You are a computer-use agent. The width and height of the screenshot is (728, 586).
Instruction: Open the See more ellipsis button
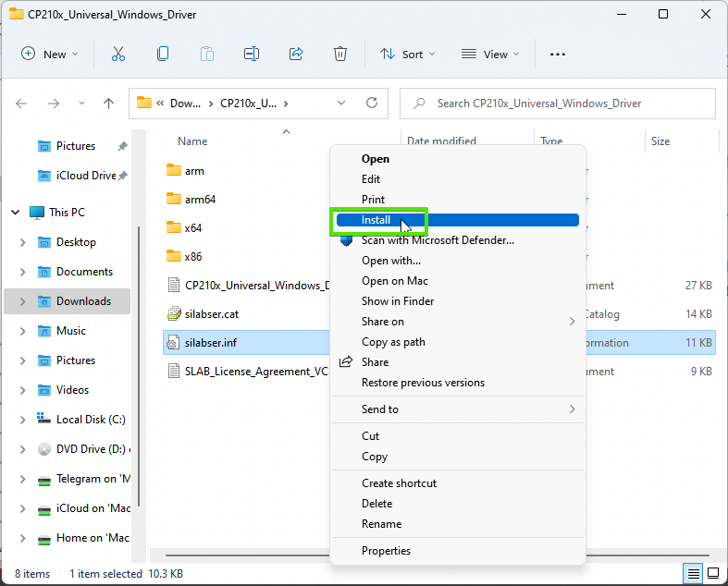[557, 55]
